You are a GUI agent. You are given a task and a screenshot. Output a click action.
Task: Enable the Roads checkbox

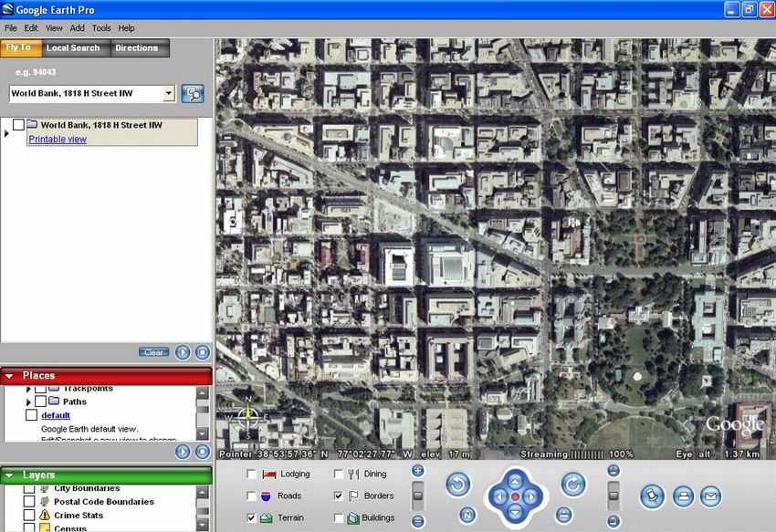click(x=251, y=495)
